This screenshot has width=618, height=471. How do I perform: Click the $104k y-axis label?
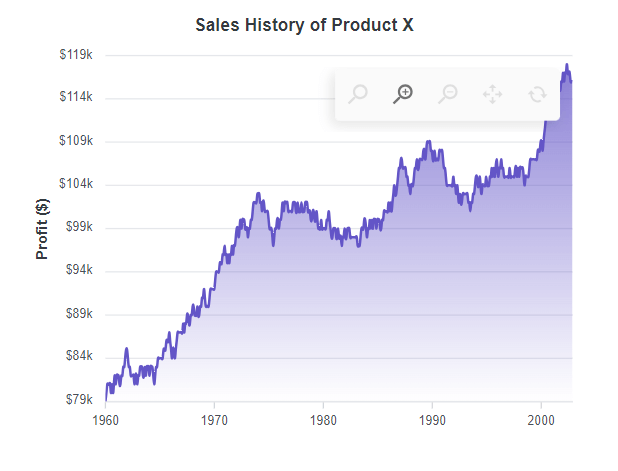point(76,184)
